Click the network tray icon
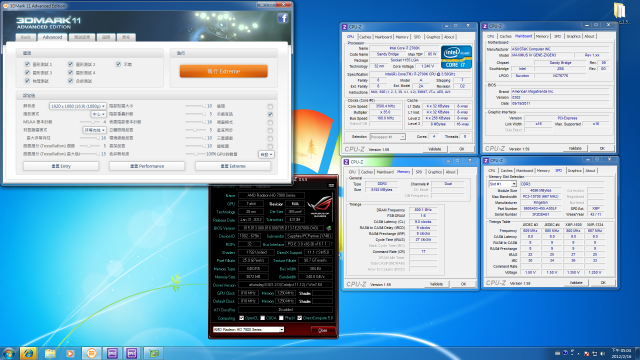 tap(595, 353)
